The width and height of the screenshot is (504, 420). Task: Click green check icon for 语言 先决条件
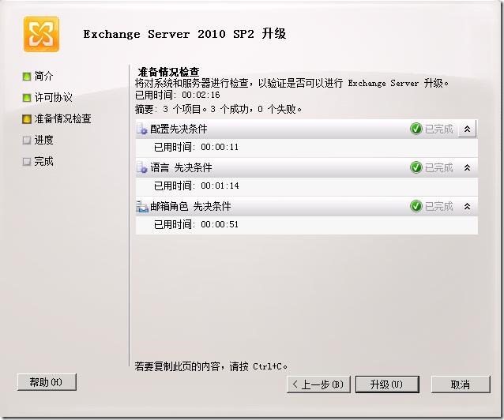(x=416, y=167)
